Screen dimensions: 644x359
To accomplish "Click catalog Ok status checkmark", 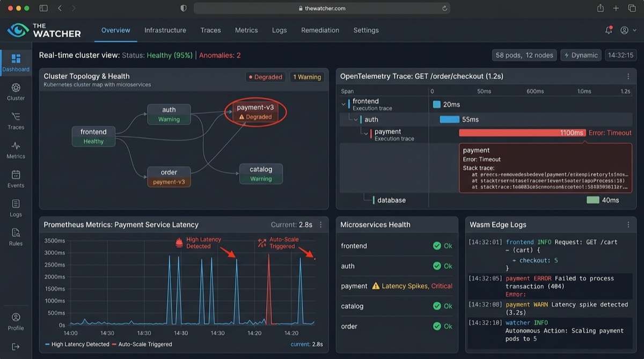I will pos(437,306).
